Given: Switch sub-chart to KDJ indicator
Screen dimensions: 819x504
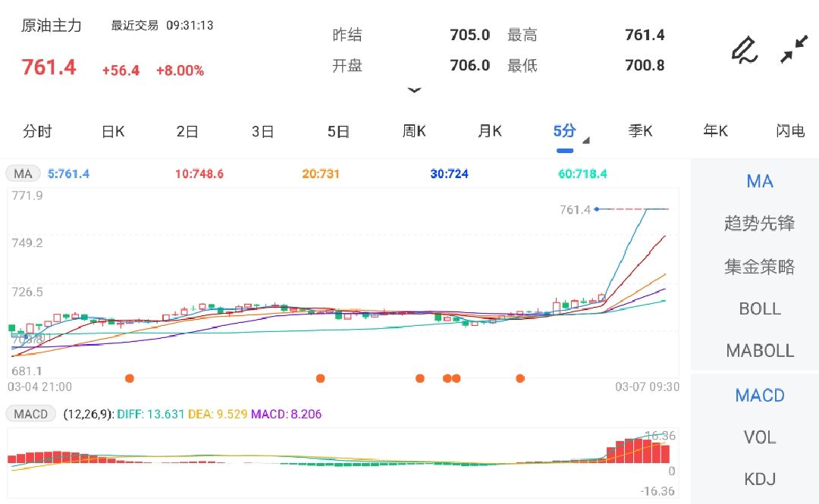Looking at the screenshot, I should [x=759, y=479].
